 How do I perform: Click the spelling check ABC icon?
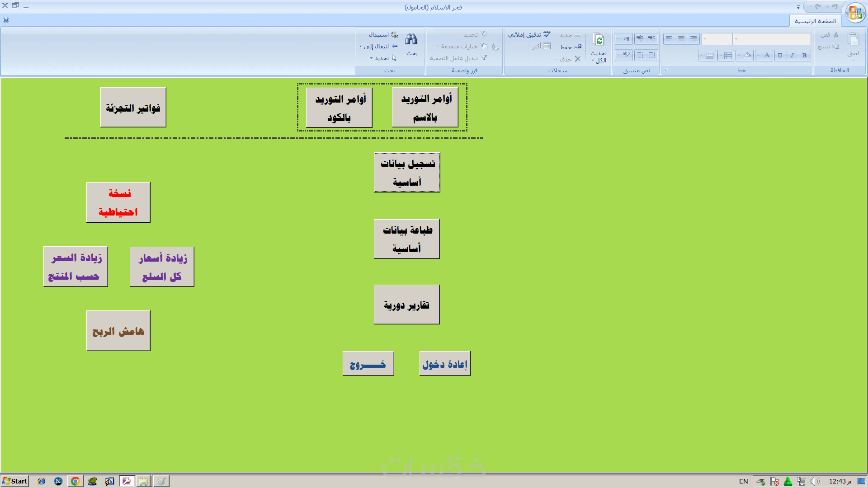547,34
